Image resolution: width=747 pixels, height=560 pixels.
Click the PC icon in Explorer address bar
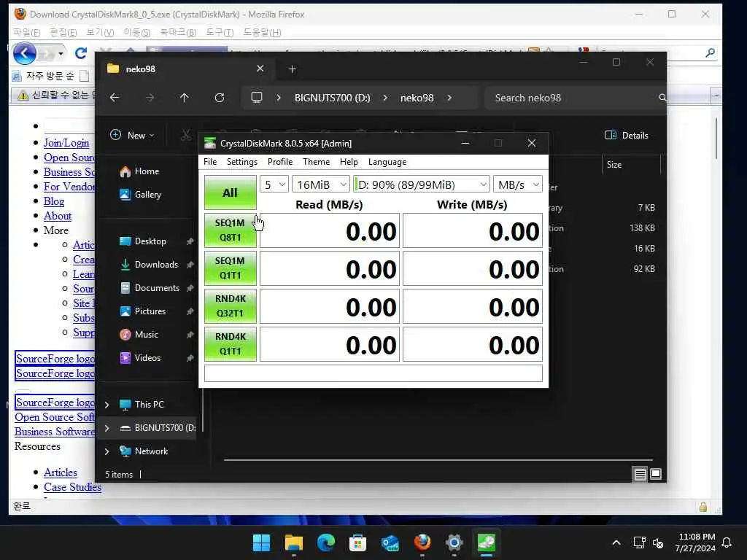tap(257, 98)
